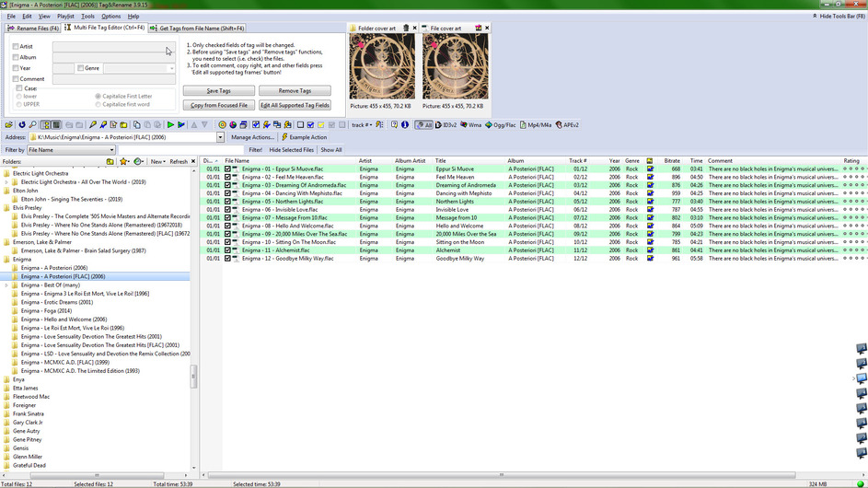Image resolution: width=868 pixels, height=488 pixels.
Task: Click the yellow pencil icon in the toolbar
Action: [x=92, y=125]
